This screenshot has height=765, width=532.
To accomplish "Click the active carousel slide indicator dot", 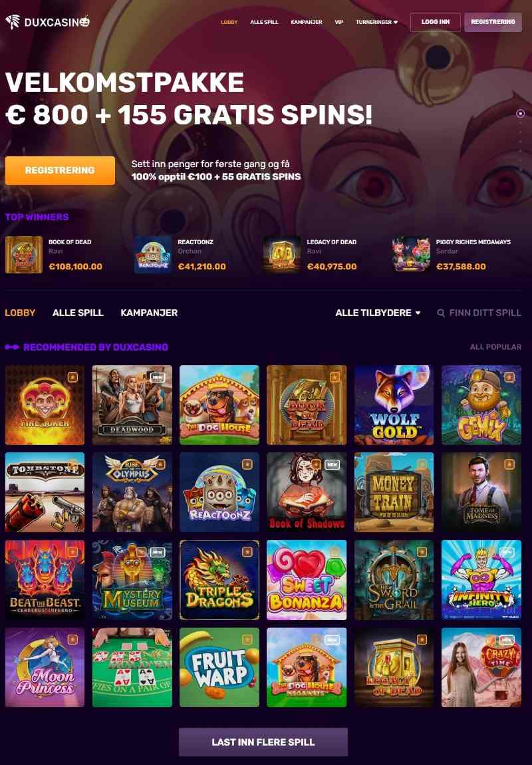I will (x=520, y=113).
